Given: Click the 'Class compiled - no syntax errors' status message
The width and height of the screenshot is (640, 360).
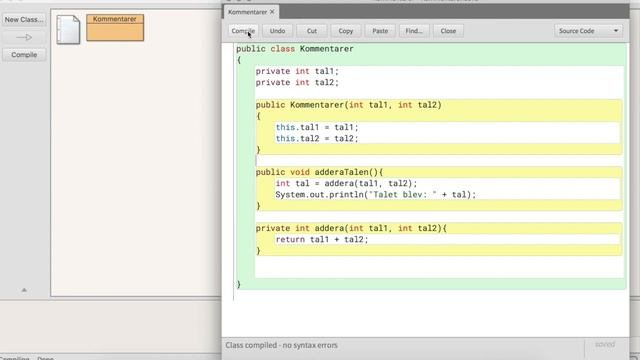Looking at the screenshot, I should click(282, 345).
